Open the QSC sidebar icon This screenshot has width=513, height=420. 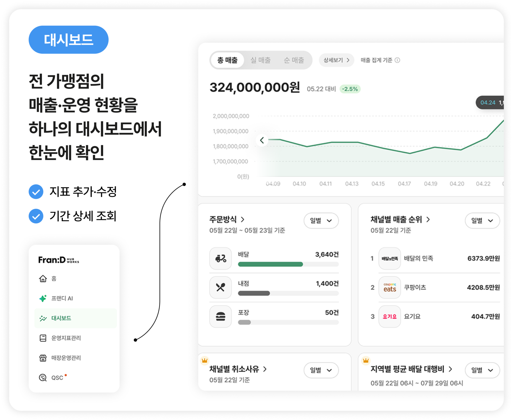[43, 377]
